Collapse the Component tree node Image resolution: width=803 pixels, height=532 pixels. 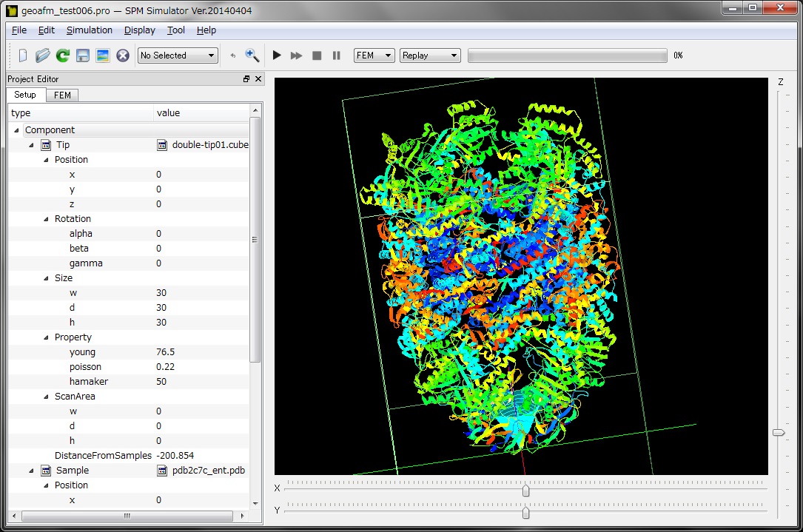(x=16, y=130)
